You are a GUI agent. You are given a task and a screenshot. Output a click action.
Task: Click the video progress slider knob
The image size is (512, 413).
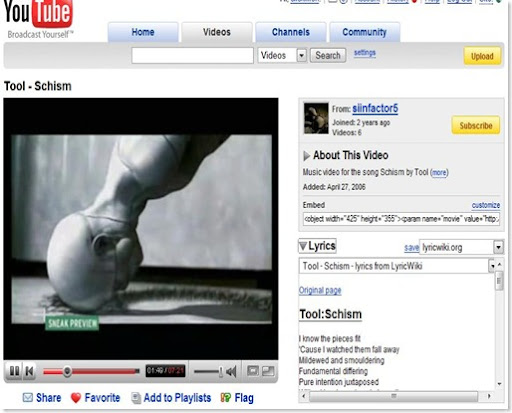67,371
